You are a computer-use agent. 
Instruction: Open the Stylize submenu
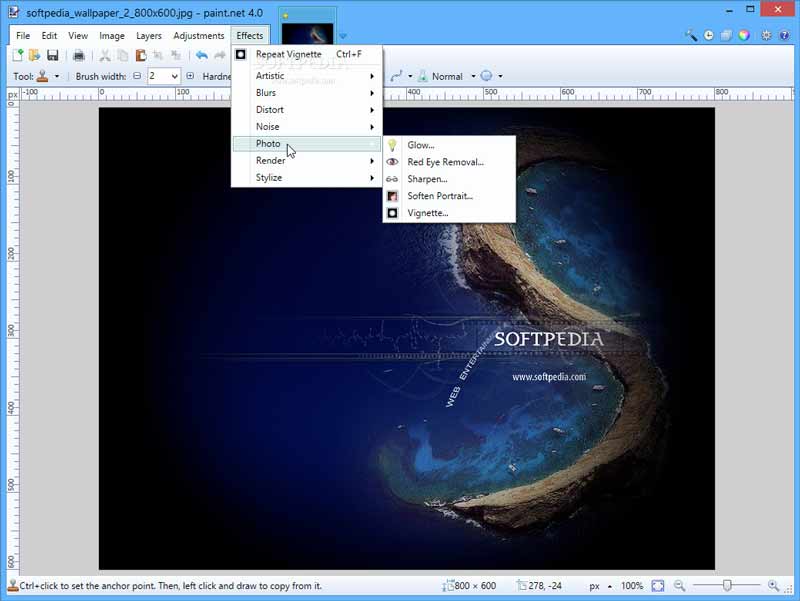(x=307, y=178)
